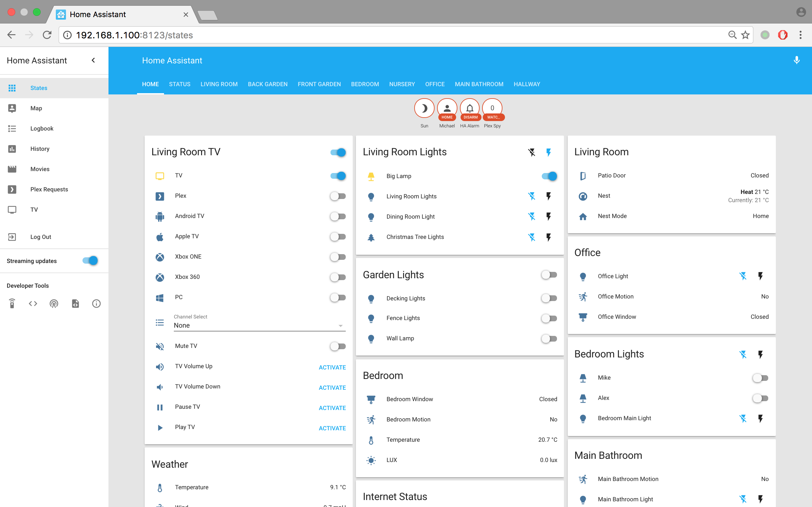Turn off the Big Lamp toggle
Image resolution: width=812 pixels, height=507 pixels.
[549, 176]
